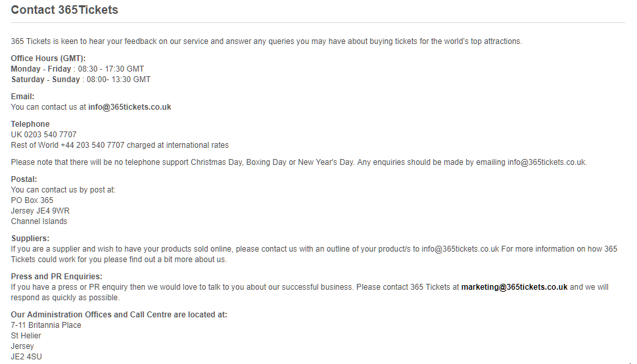Click the bold info@365tickets.co.uk email under Email
The image size is (637, 364).
pos(130,107)
